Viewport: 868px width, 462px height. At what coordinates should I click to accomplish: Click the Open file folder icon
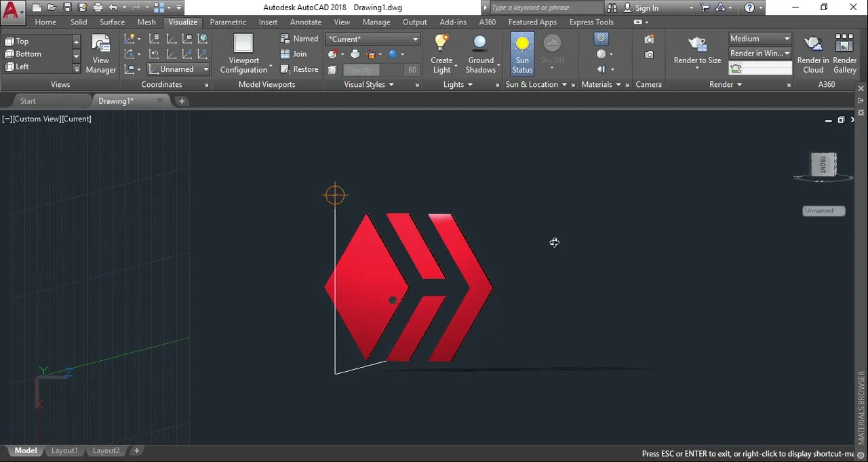point(52,7)
